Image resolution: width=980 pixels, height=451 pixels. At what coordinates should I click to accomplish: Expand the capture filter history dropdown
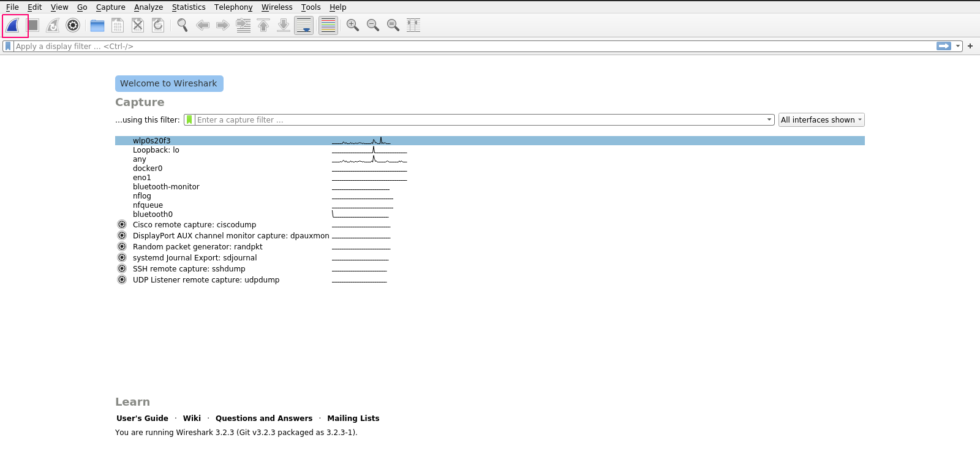tap(769, 119)
